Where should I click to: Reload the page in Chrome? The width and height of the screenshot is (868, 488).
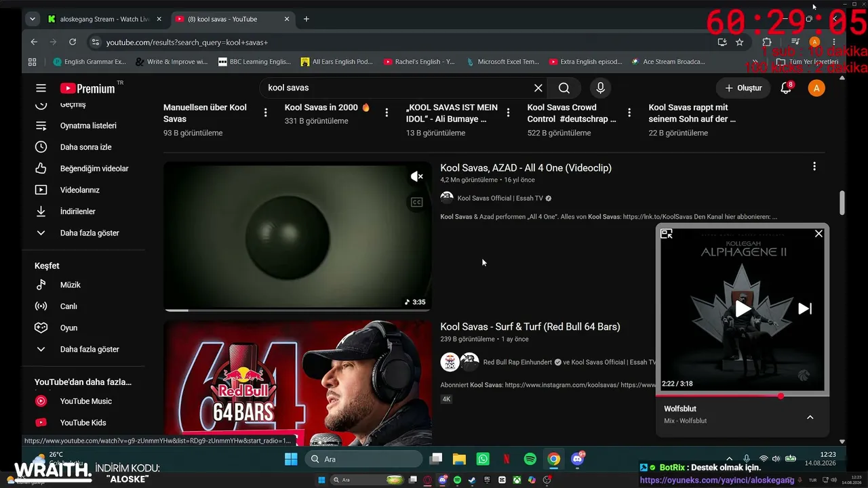[x=73, y=42]
